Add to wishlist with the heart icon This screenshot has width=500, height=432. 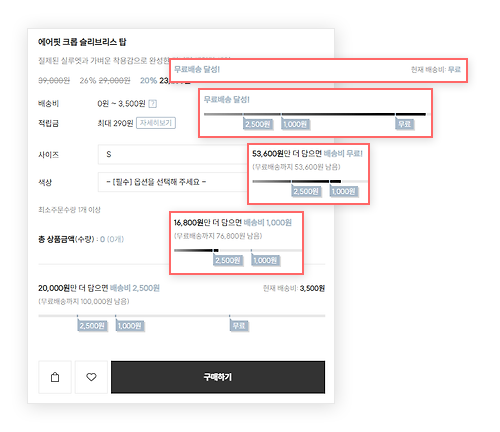(91, 377)
